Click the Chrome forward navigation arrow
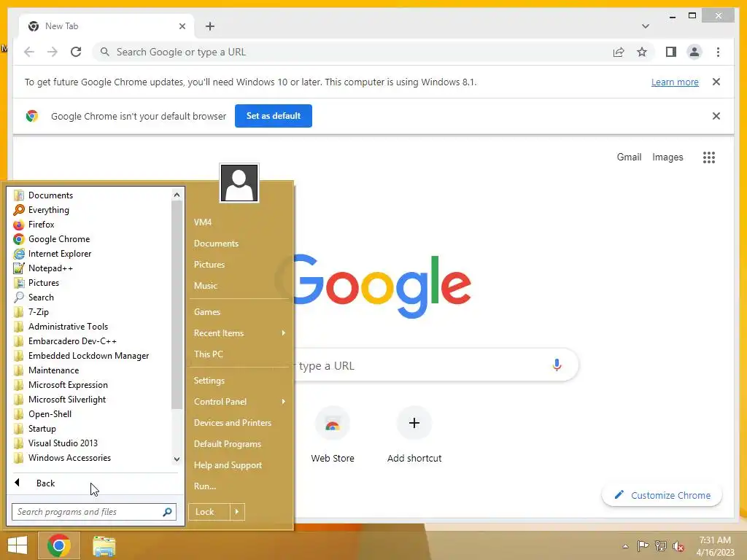The image size is (747, 560). pyautogui.click(x=53, y=52)
